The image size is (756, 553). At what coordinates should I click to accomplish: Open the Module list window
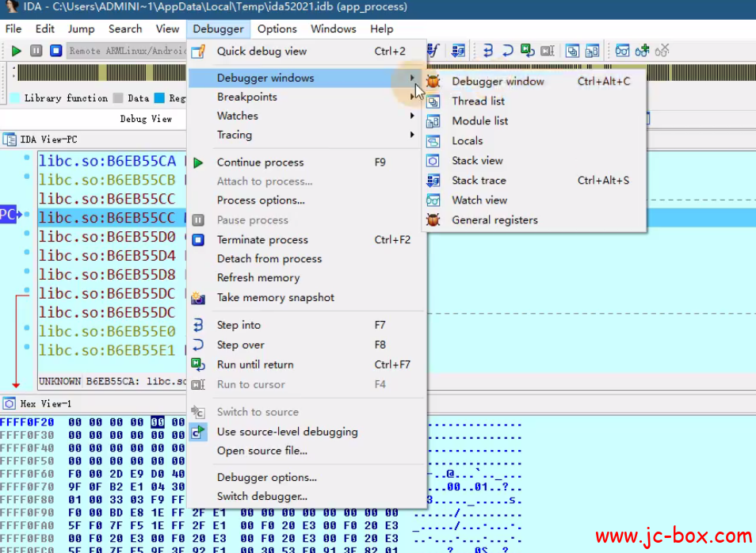click(x=479, y=120)
